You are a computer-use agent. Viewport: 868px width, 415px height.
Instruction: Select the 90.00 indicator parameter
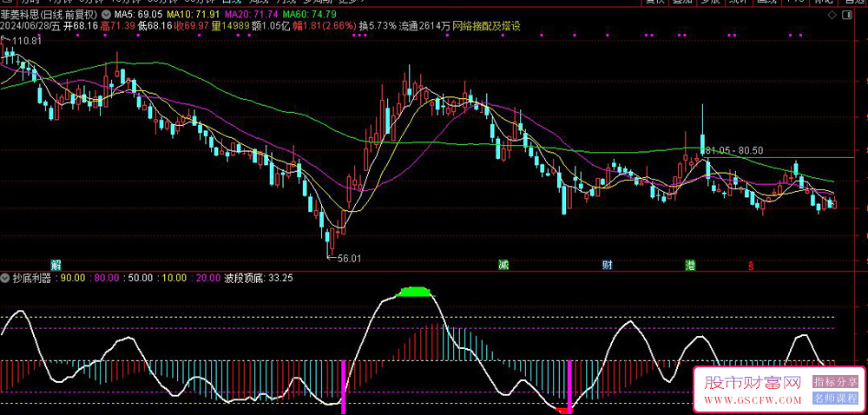click(73, 278)
